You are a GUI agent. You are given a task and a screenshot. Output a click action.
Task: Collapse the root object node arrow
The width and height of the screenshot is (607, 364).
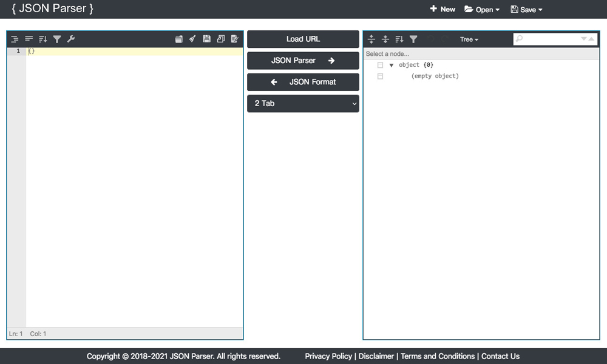click(392, 65)
